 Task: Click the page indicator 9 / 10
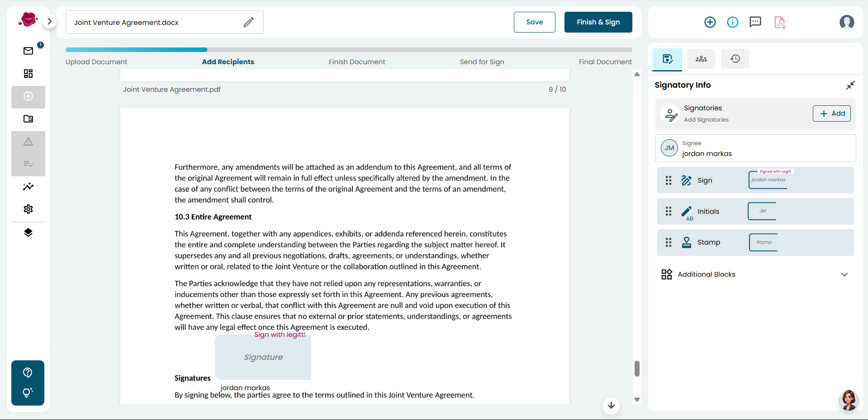point(557,90)
